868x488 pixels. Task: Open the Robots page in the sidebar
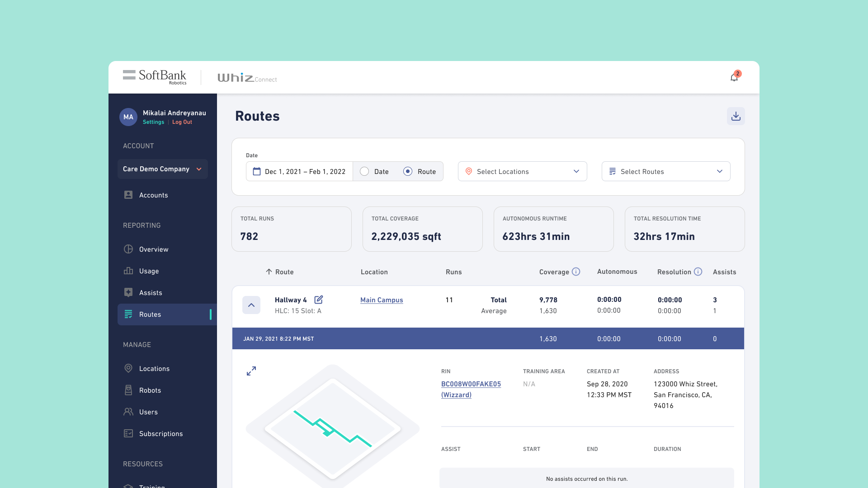coord(150,390)
